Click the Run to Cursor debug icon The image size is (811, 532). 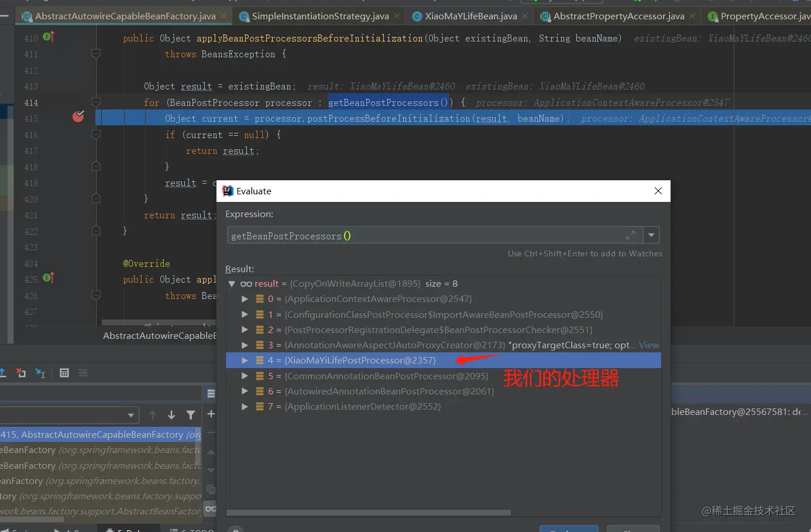(x=40, y=373)
